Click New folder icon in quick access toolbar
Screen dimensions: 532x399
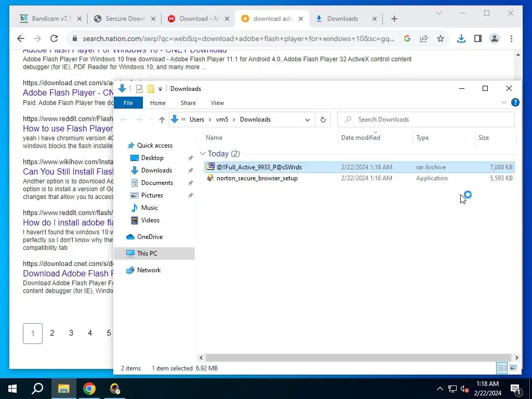[x=151, y=89]
